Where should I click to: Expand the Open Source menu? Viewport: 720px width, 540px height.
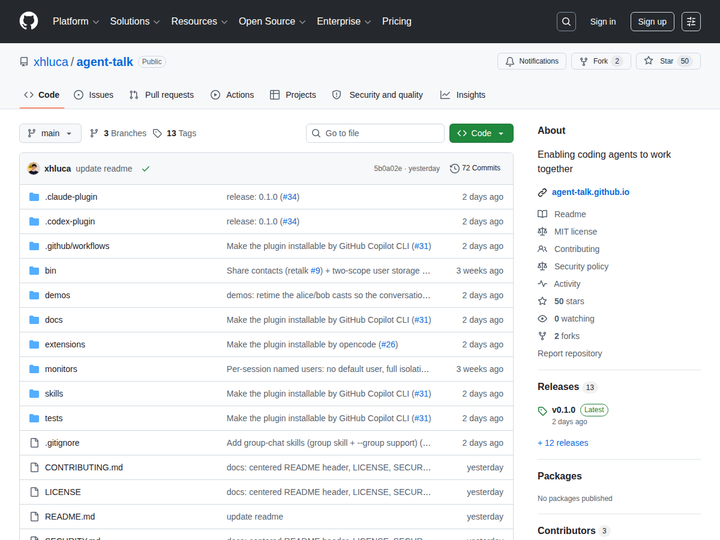(x=272, y=22)
